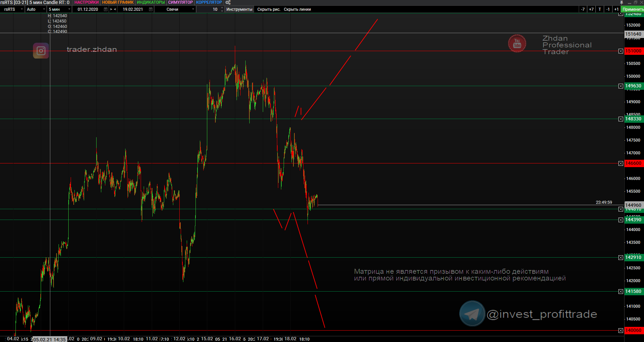Click the green 142910 price label
This screenshot has height=342, width=644.
click(634, 258)
